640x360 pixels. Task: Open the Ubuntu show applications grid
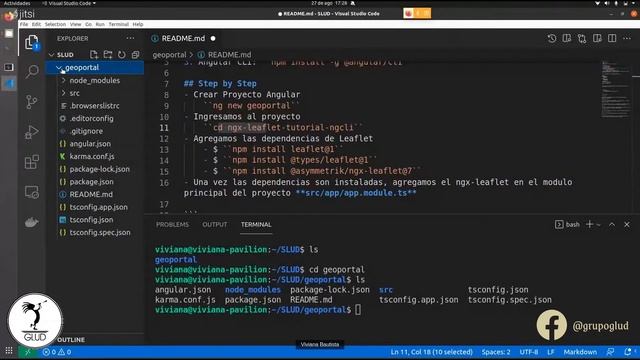click(9, 351)
